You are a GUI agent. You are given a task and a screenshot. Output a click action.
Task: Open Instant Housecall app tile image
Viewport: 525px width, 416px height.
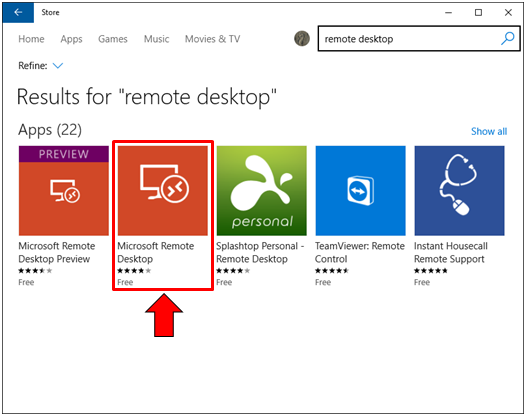click(x=459, y=190)
